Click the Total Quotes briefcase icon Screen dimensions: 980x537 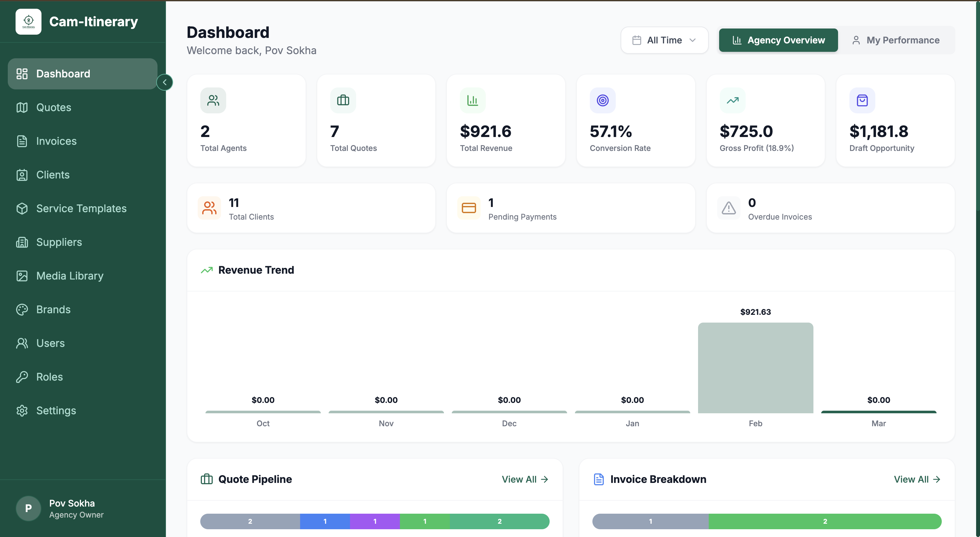pos(343,100)
